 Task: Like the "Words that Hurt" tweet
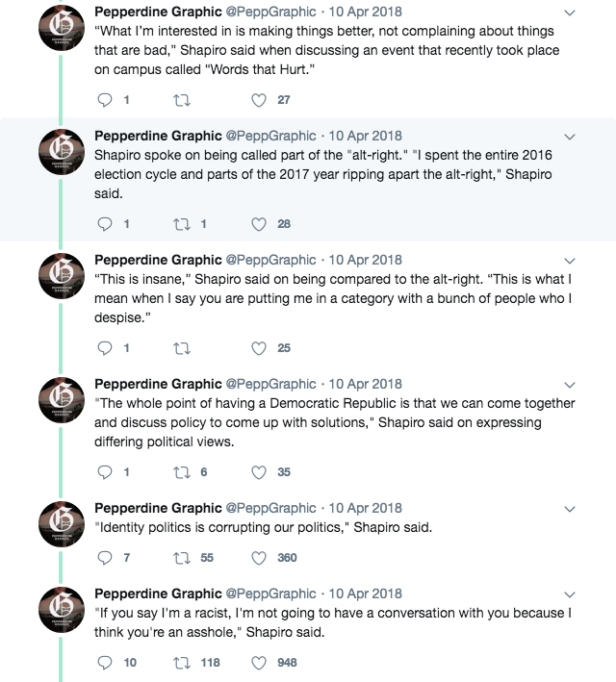point(259,100)
